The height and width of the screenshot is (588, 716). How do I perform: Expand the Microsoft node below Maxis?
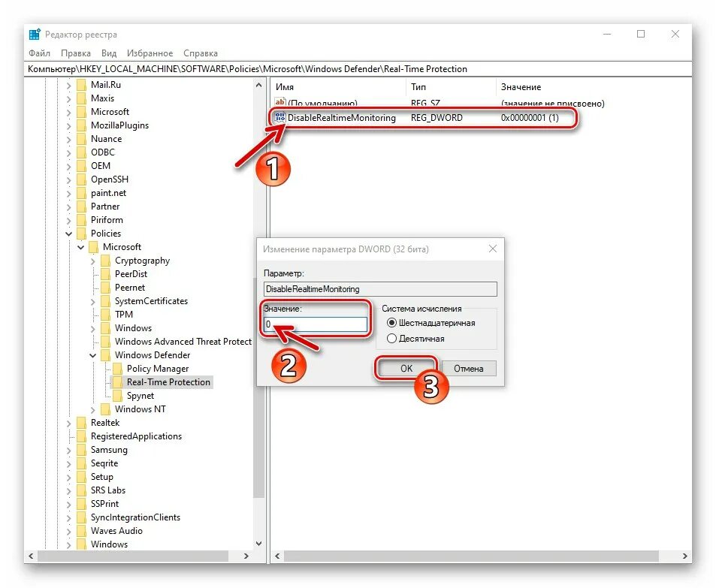tap(68, 112)
